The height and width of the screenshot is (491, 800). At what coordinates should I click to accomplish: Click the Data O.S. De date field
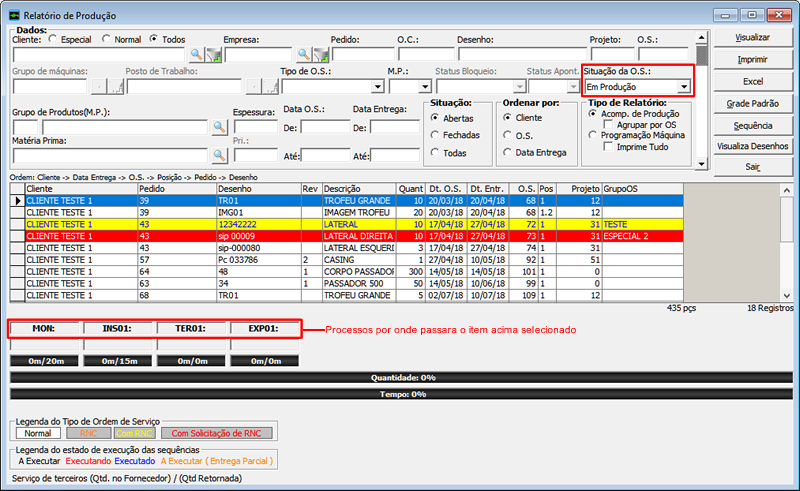[325, 127]
